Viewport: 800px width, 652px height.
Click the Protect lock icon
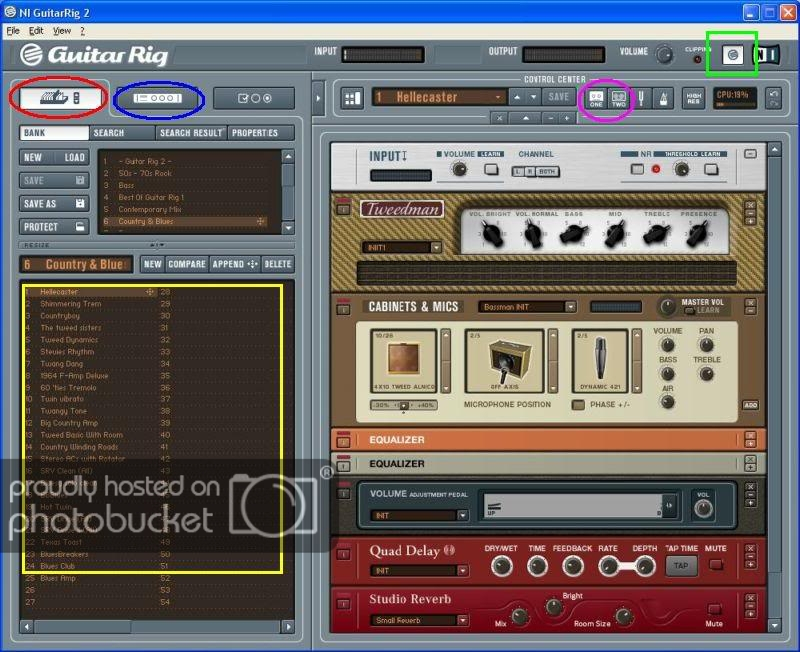click(80, 226)
